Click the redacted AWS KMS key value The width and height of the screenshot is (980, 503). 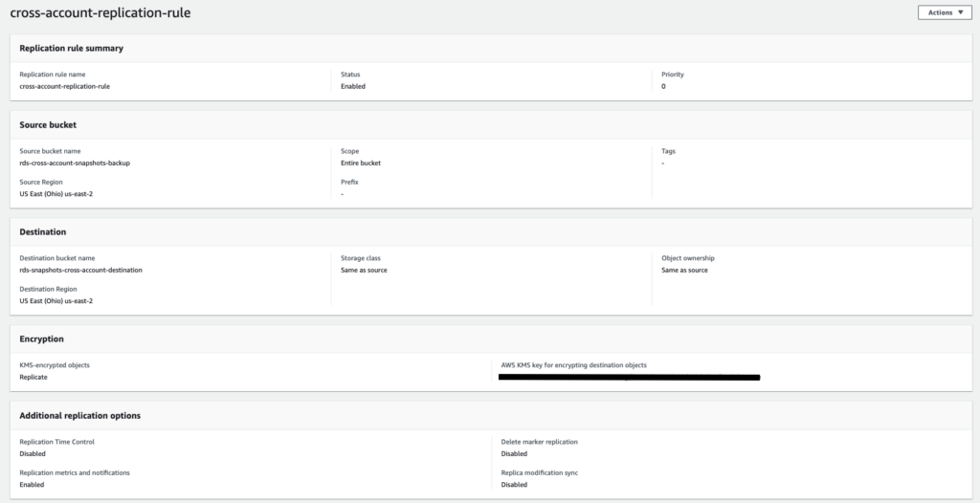coord(630,378)
